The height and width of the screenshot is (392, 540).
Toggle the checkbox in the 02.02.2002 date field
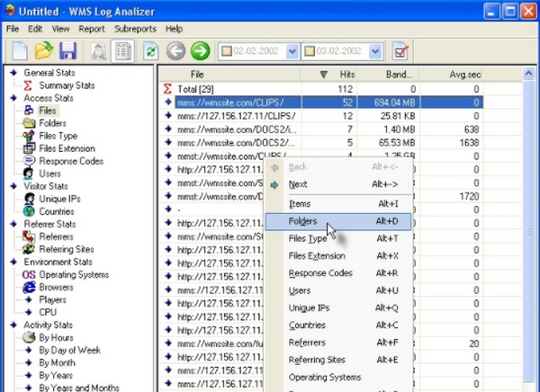[227, 51]
